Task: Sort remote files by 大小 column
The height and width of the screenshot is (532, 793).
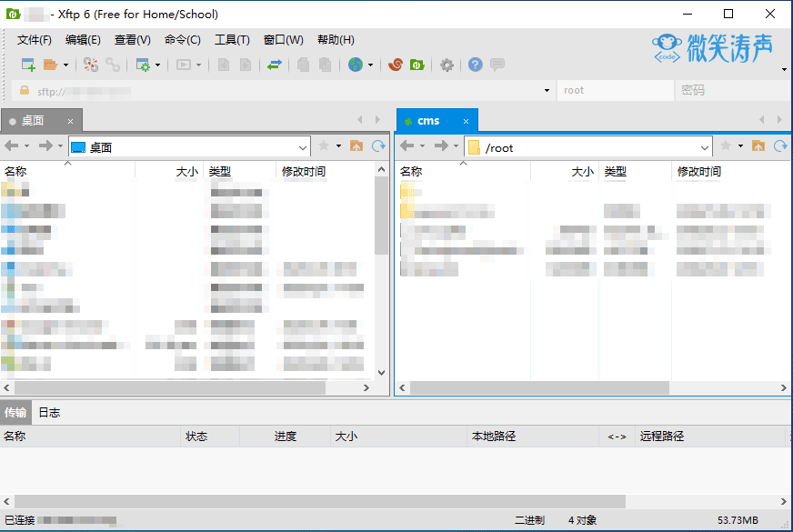Action: pyautogui.click(x=565, y=172)
